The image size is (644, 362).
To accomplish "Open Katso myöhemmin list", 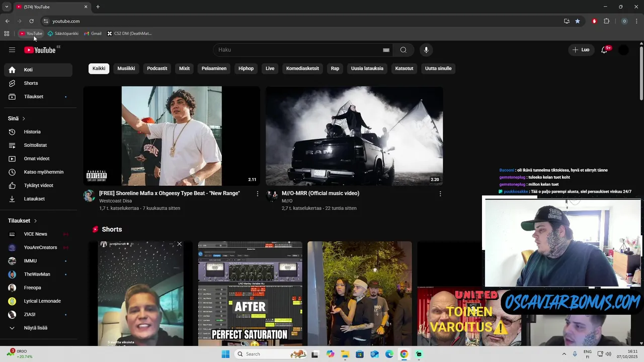I will (38, 172).
